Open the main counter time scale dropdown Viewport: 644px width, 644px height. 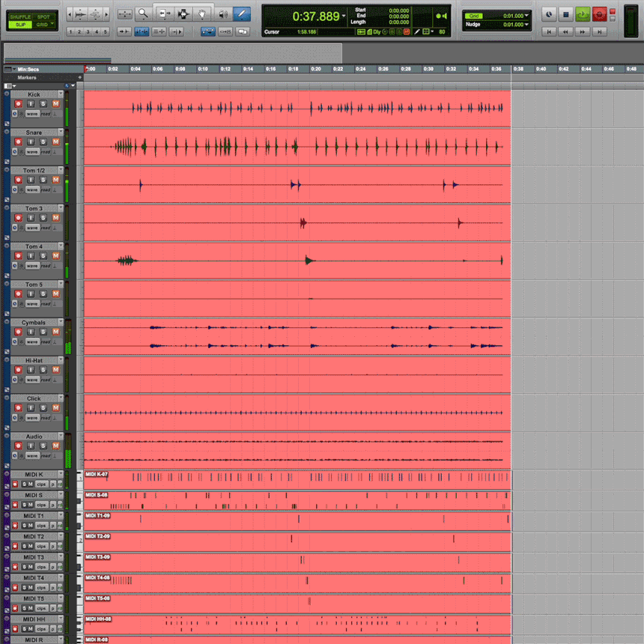pyautogui.click(x=344, y=15)
